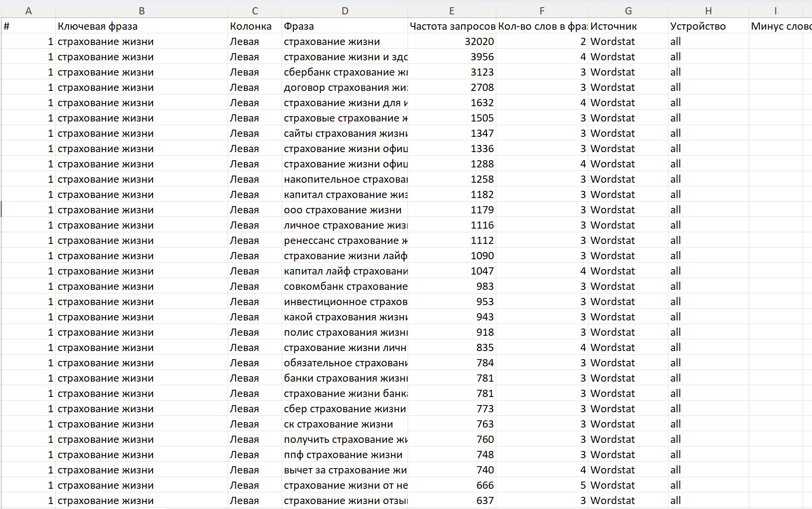Click the 'Источник' header cell
Screen dimensions: 812x509
point(628,26)
